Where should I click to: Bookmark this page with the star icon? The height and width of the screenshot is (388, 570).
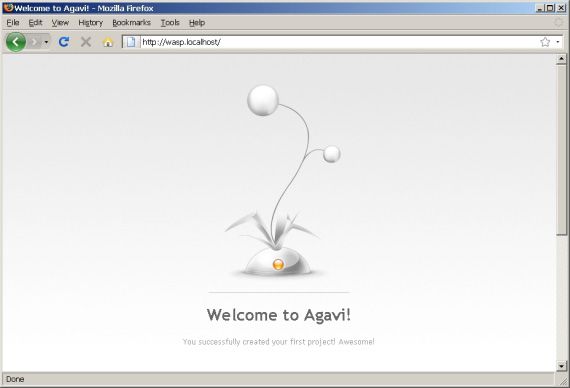pyautogui.click(x=545, y=42)
